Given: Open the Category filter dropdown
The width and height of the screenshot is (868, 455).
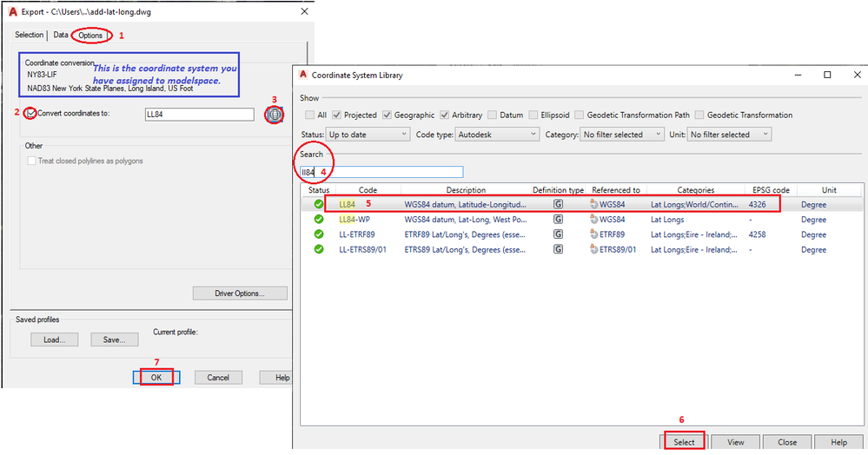Looking at the screenshot, I should click(621, 135).
